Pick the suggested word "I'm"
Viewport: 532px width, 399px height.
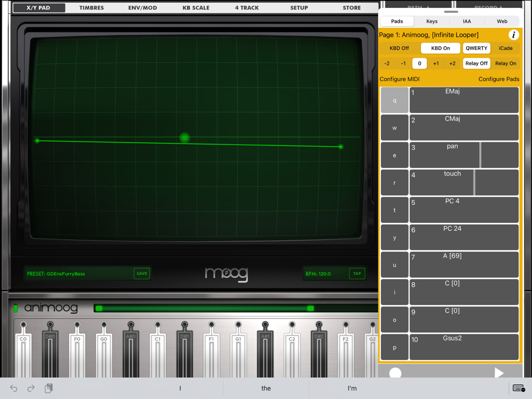(352, 388)
